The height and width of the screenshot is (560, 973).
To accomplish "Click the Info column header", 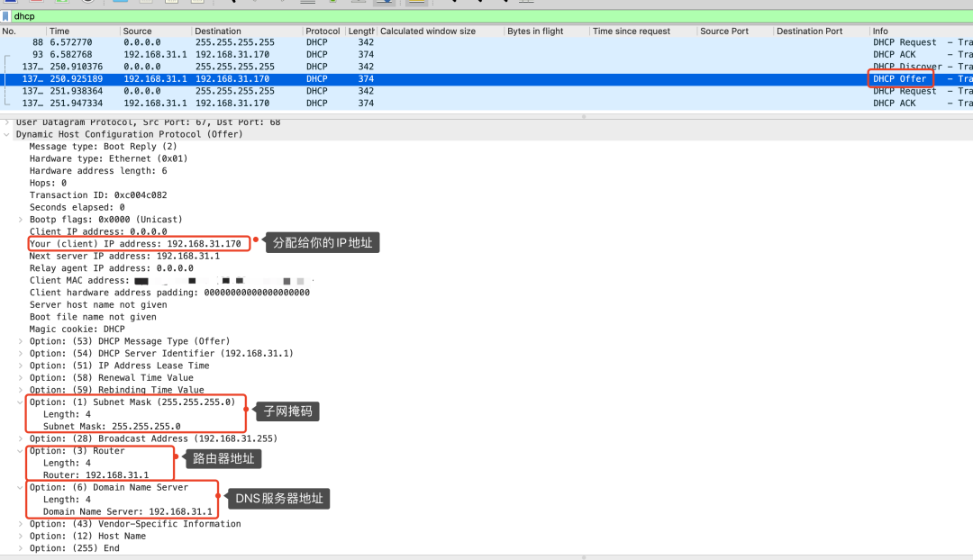I will click(x=922, y=31).
